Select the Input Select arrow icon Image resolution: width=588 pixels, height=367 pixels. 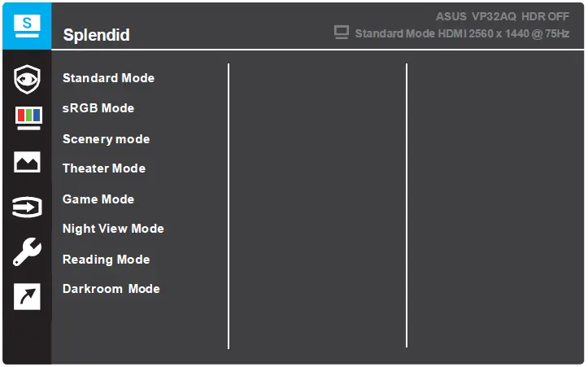27,208
